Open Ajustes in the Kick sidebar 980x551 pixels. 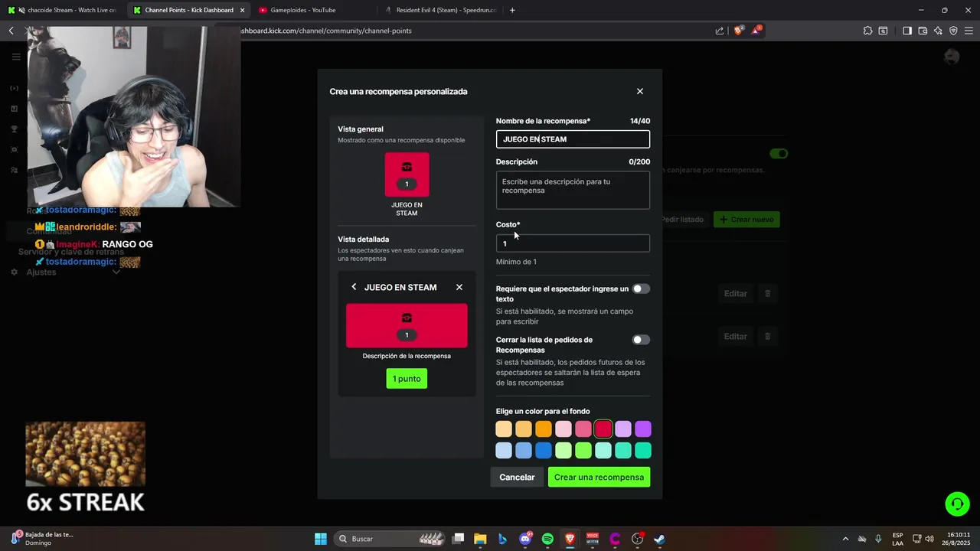coord(41,272)
